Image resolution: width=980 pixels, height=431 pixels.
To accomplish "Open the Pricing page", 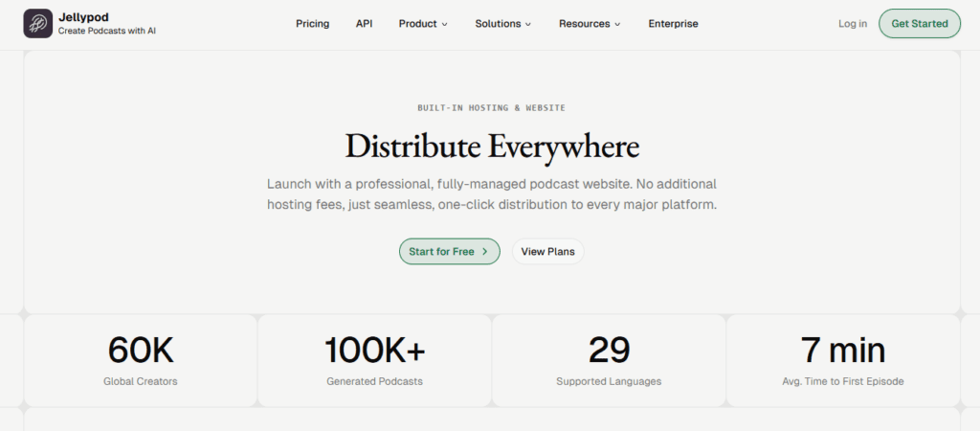I will 312,24.
